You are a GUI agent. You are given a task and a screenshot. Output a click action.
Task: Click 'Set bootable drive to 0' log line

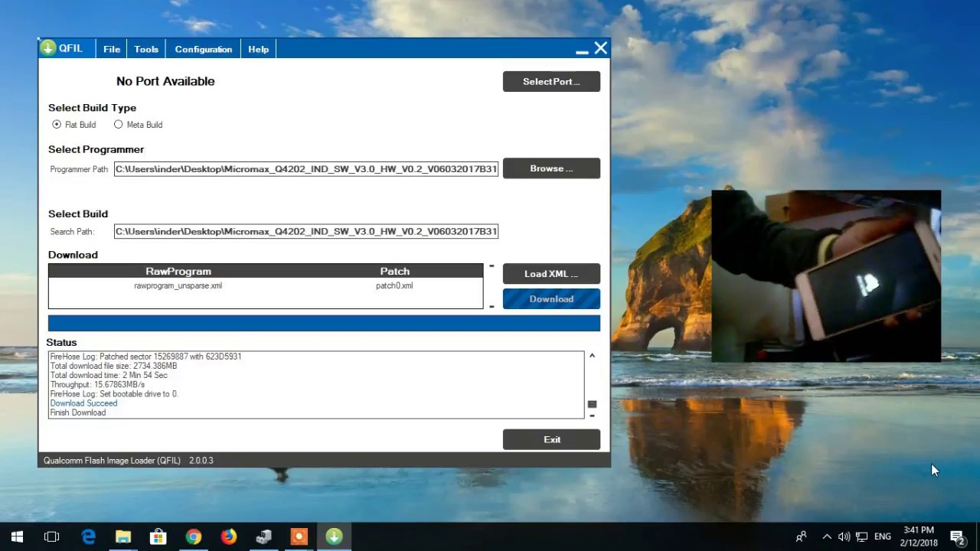[x=114, y=393]
